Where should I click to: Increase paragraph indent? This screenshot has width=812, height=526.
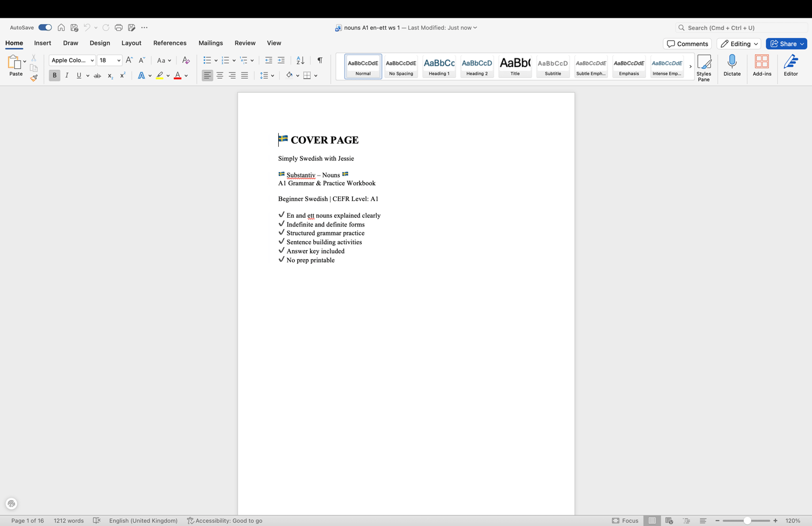281,60
